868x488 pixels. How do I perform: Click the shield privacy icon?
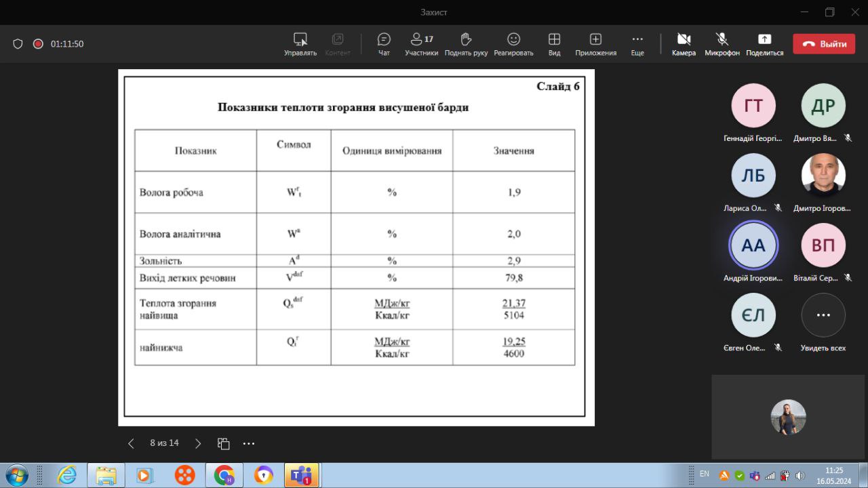coord(18,44)
